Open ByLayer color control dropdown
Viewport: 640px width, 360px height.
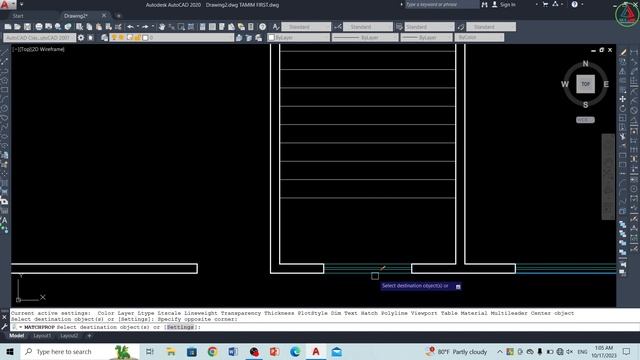tap(298, 38)
